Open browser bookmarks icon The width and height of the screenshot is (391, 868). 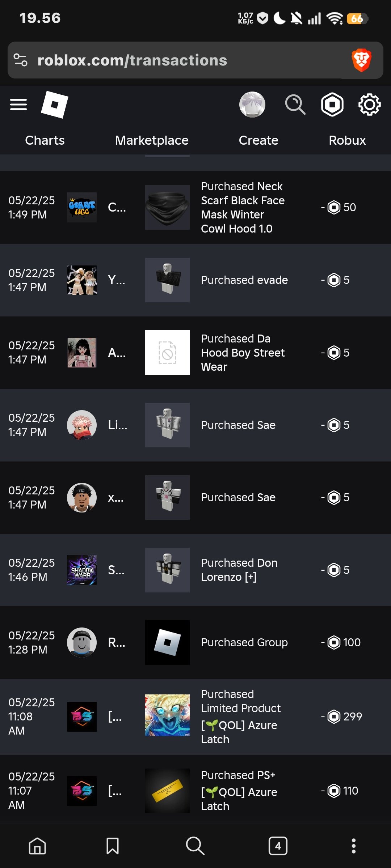(x=113, y=846)
